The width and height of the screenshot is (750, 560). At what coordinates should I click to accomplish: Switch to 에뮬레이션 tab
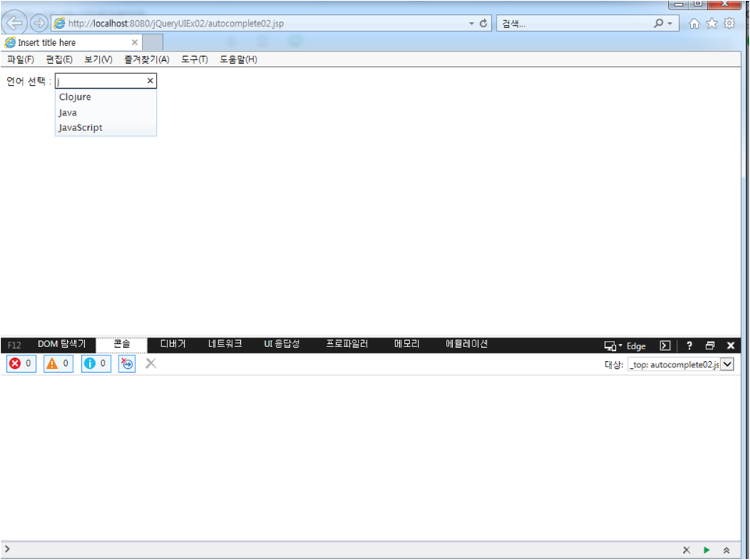point(467,344)
